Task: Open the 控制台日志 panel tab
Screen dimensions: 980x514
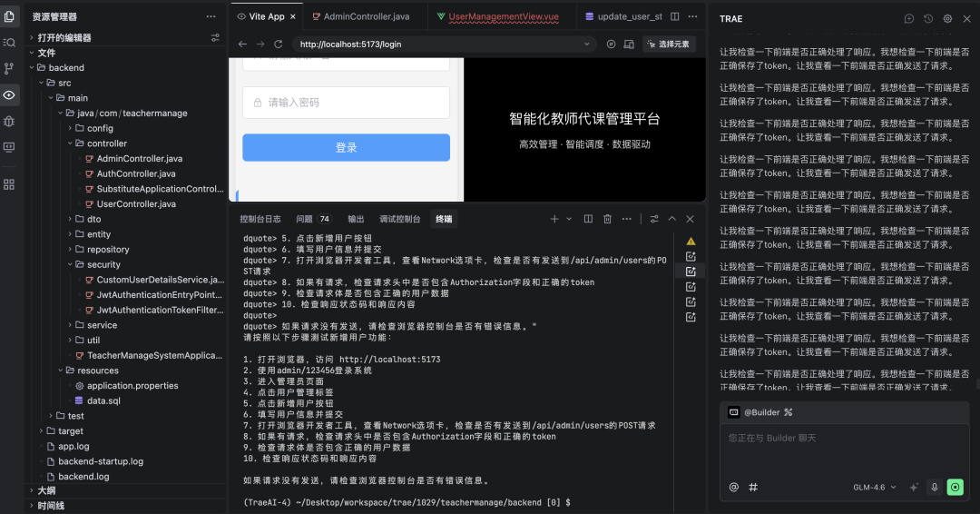Action: click(x=260, y=219)
